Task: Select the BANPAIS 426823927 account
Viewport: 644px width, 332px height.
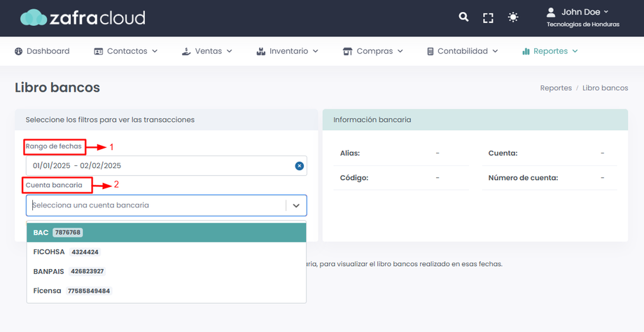Action: [x=167, y=271]
